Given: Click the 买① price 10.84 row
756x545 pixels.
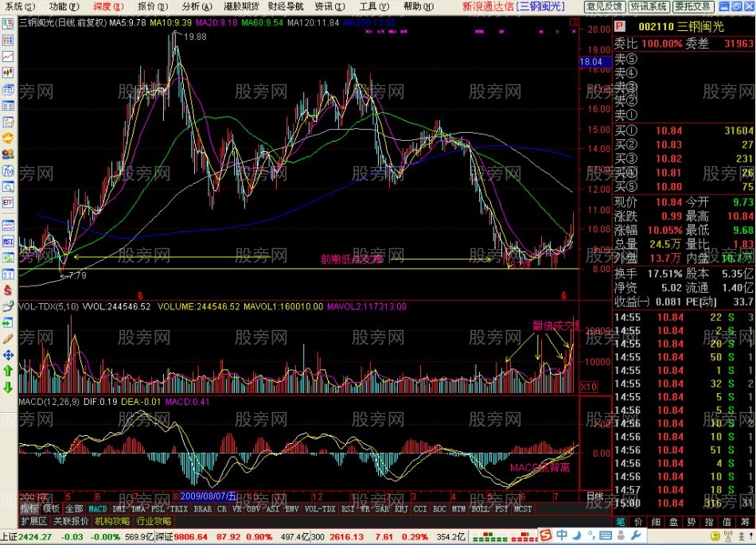Looking at the screenshot, I should [x=684, y=130].
